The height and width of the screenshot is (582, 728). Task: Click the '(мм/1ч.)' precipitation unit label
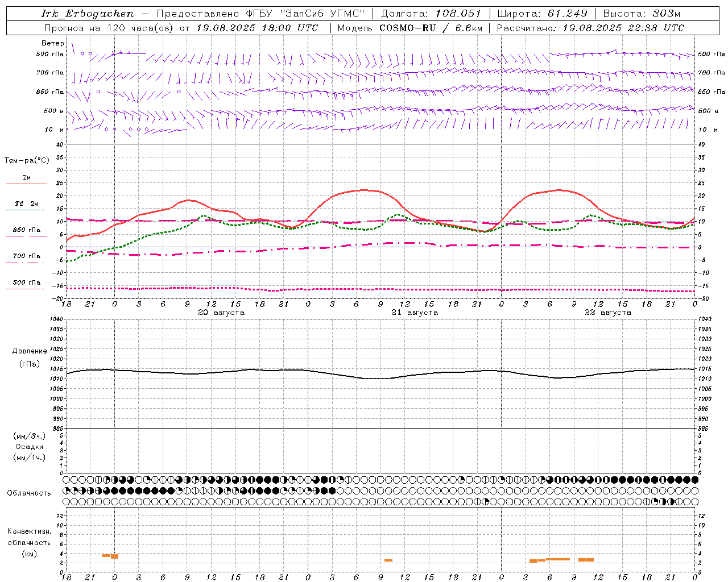[30, 458]
